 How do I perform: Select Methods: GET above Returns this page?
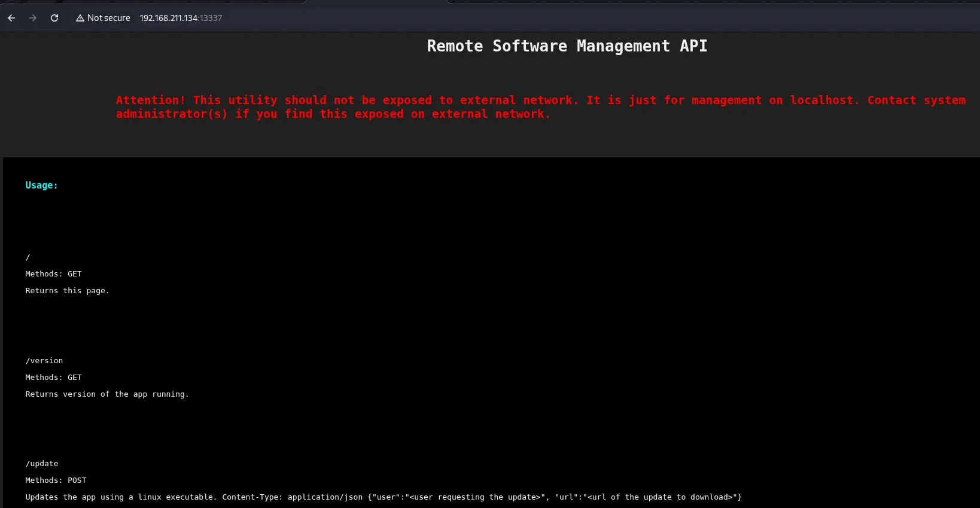pos(54,274)
